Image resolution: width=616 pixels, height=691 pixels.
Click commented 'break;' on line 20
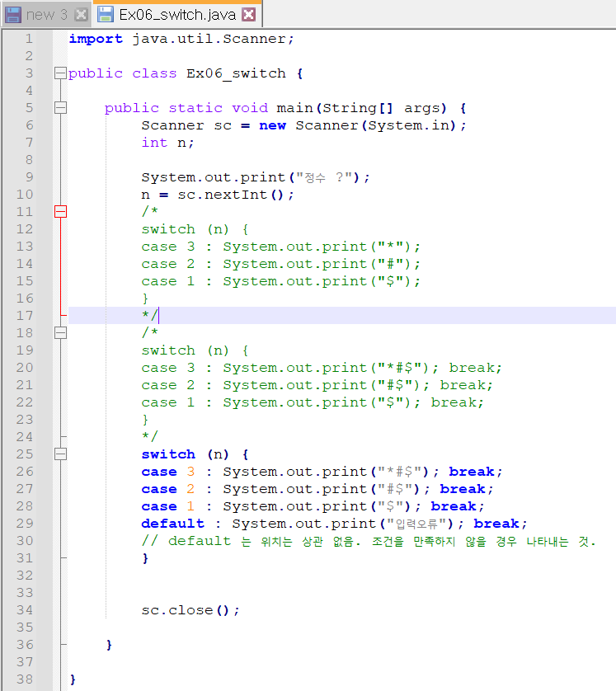click(476, 368)
